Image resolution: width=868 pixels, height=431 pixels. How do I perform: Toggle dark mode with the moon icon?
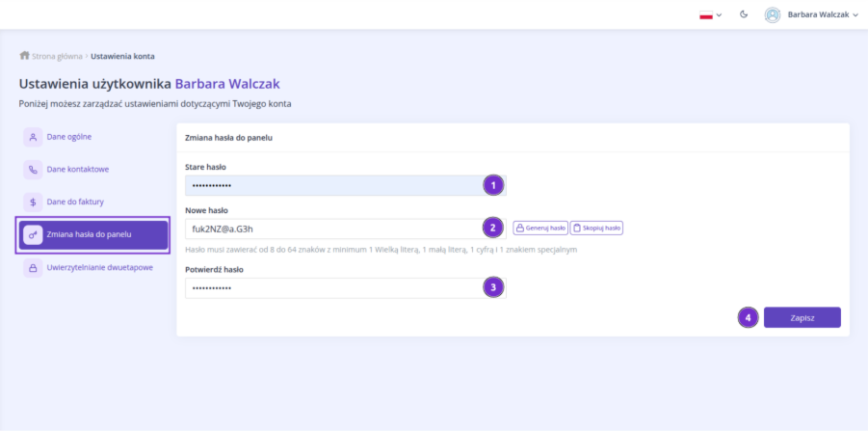744,14
